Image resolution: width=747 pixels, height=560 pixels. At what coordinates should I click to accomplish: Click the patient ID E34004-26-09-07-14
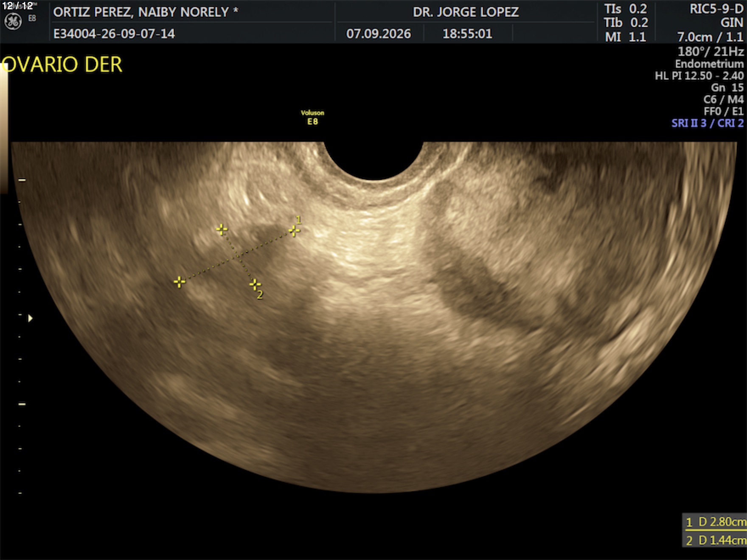coord(114,34)
